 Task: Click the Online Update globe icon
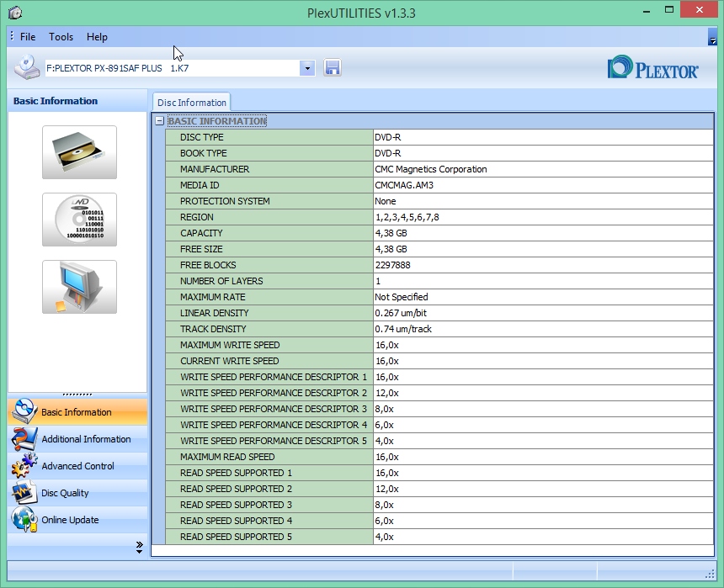(x=24, y=520)
